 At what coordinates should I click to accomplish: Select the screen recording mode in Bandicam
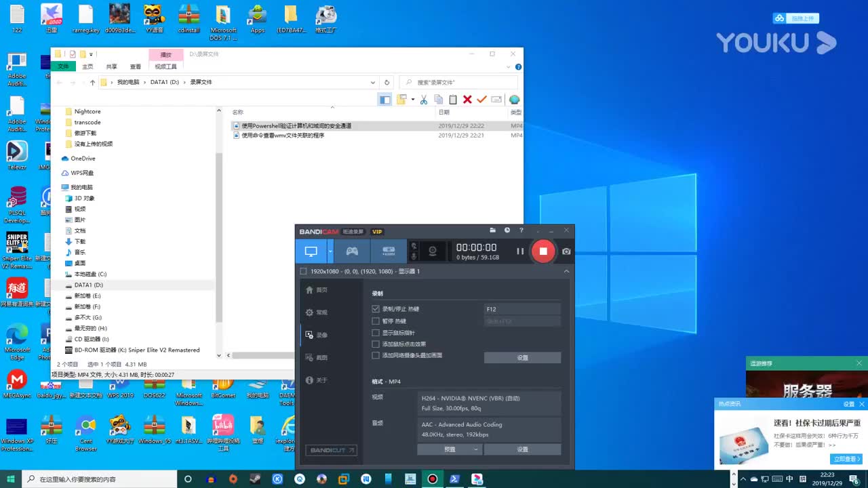pyautogui.click(x=311, y=251)
